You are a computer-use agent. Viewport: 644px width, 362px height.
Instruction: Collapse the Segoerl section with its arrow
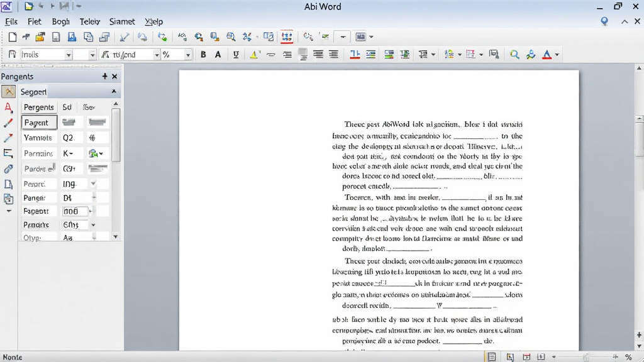(114, 91)
